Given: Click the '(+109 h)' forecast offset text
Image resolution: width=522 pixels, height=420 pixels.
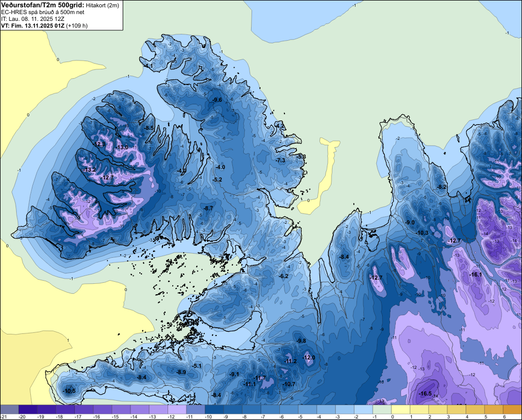Looking at the screenshot, I should (77, 26).
